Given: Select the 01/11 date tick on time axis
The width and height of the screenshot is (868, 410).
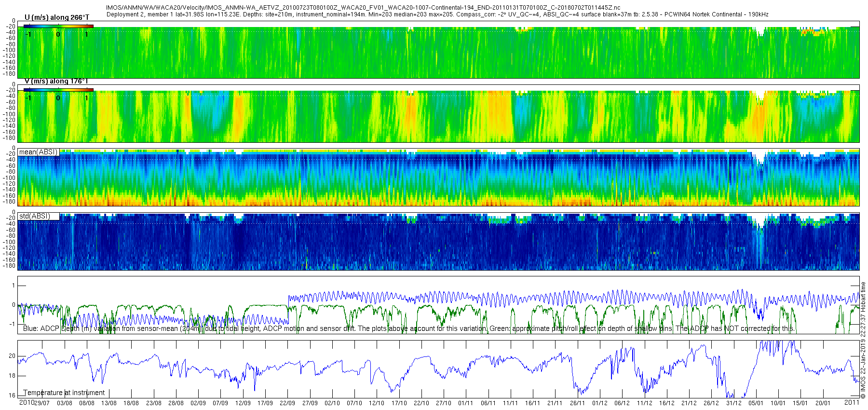Looking at the screenshot, I should point(466,403).
